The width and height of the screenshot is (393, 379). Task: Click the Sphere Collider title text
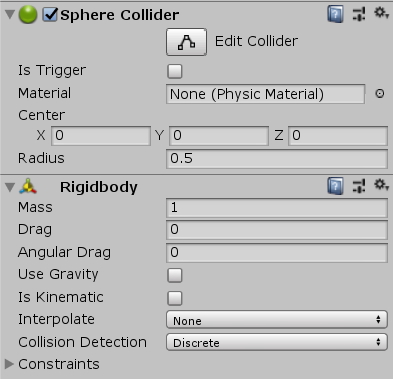click(x=119, y=15)
